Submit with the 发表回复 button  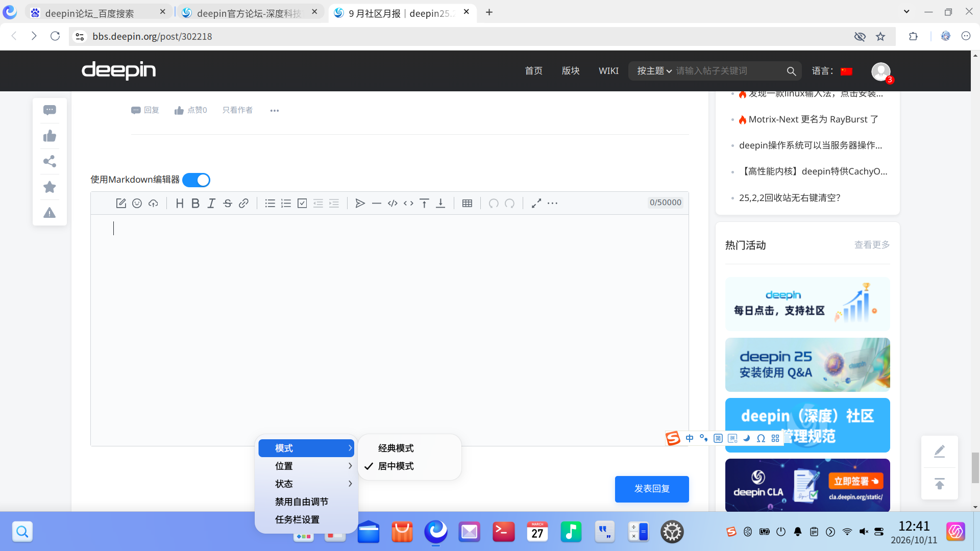point(652,489)
